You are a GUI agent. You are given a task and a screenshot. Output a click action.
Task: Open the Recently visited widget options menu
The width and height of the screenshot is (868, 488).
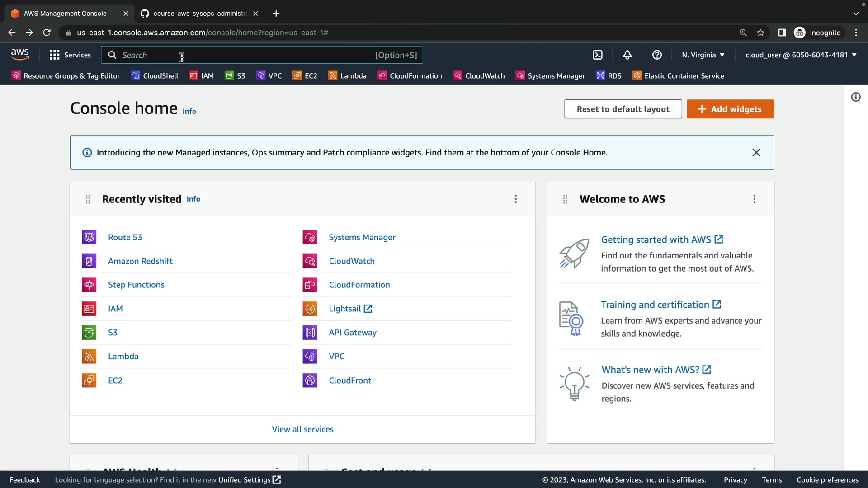515,199
